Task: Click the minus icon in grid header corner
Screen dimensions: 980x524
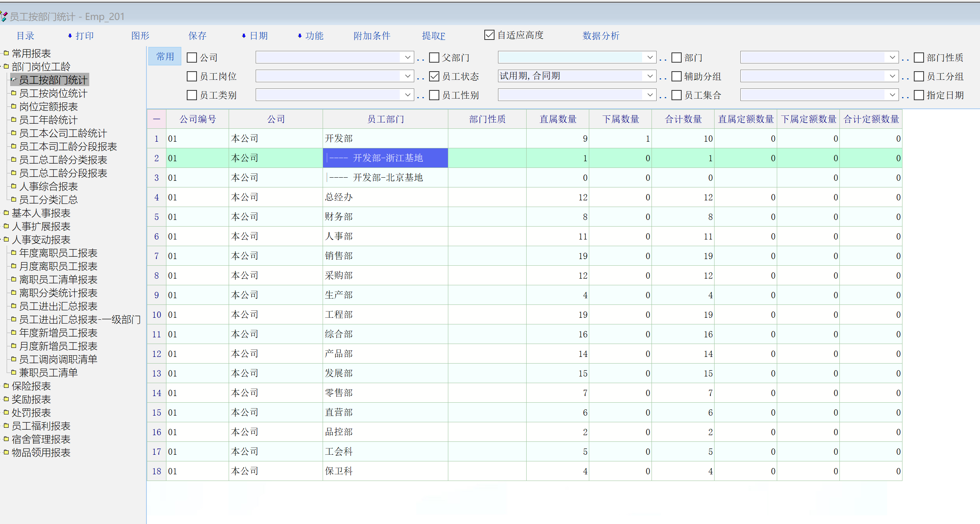Action: click(x=157, y=119)
